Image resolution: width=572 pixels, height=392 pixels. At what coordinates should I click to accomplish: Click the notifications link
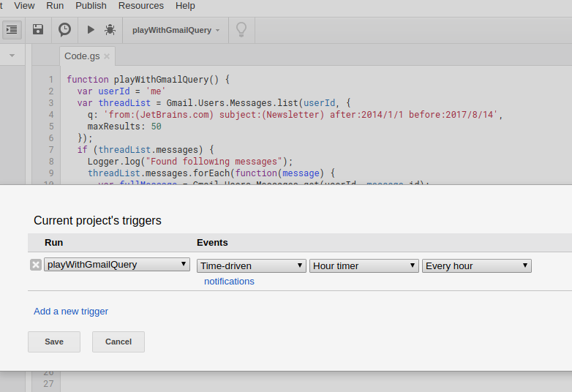[x=229, y=281]
